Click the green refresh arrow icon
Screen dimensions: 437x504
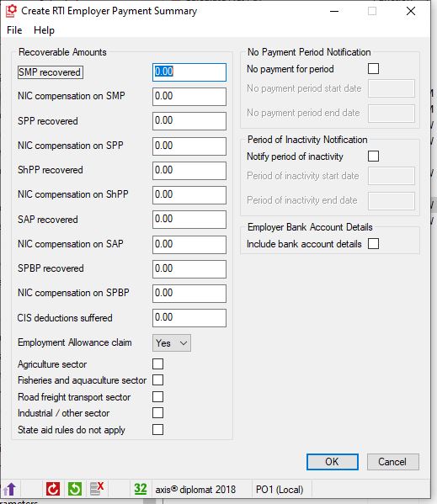(x=75, y=489)
